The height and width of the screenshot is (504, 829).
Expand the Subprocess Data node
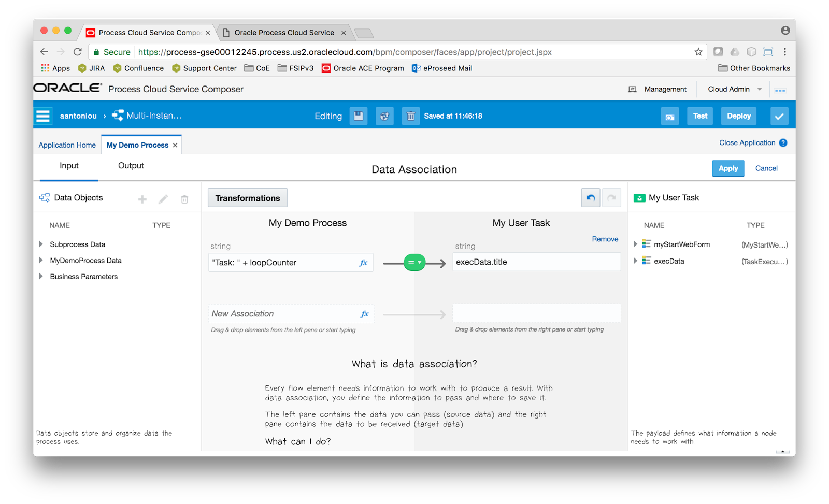click(x=41, y=244)
